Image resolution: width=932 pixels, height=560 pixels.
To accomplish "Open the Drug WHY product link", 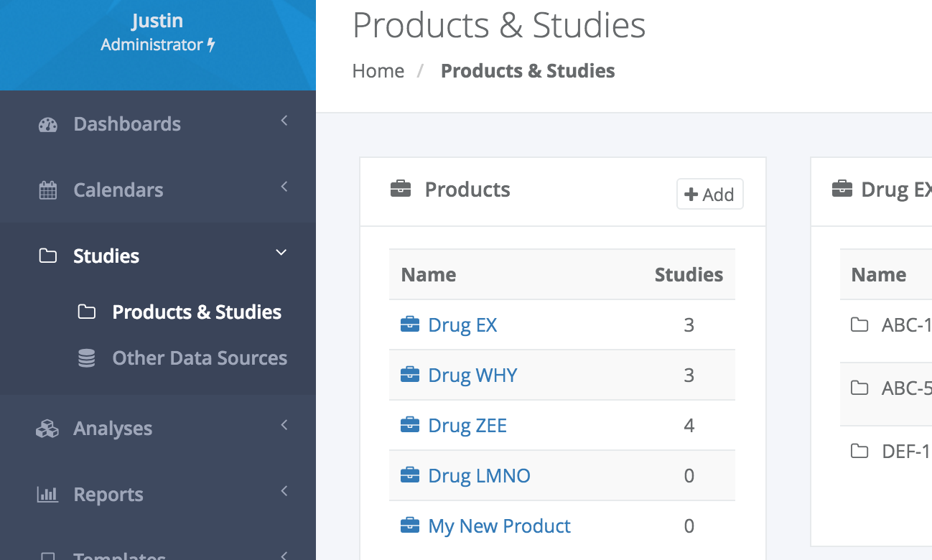I will (x=472, y=375).
